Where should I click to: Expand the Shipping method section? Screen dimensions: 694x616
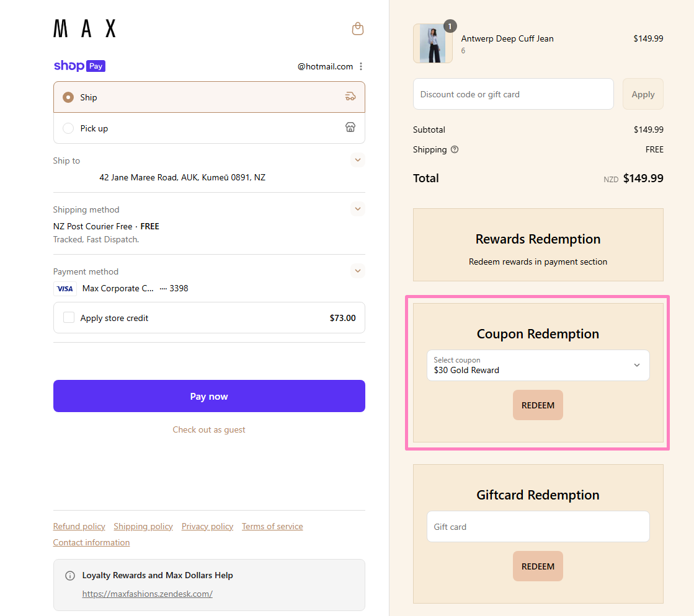[x=357, y=209]
